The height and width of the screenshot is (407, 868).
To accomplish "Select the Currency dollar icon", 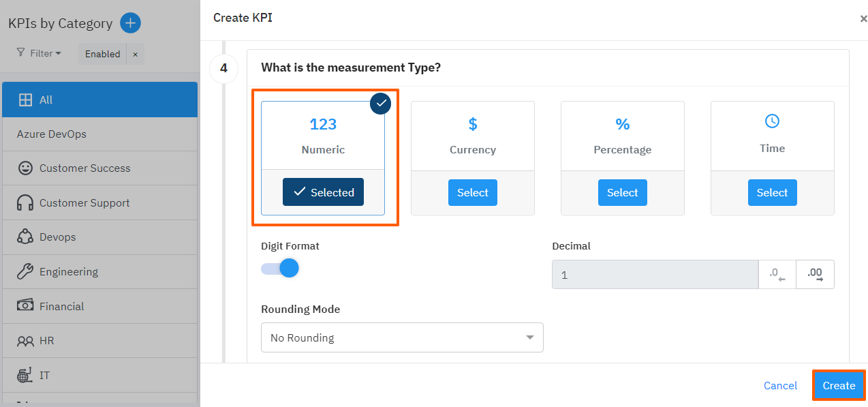I will (472, 124).
